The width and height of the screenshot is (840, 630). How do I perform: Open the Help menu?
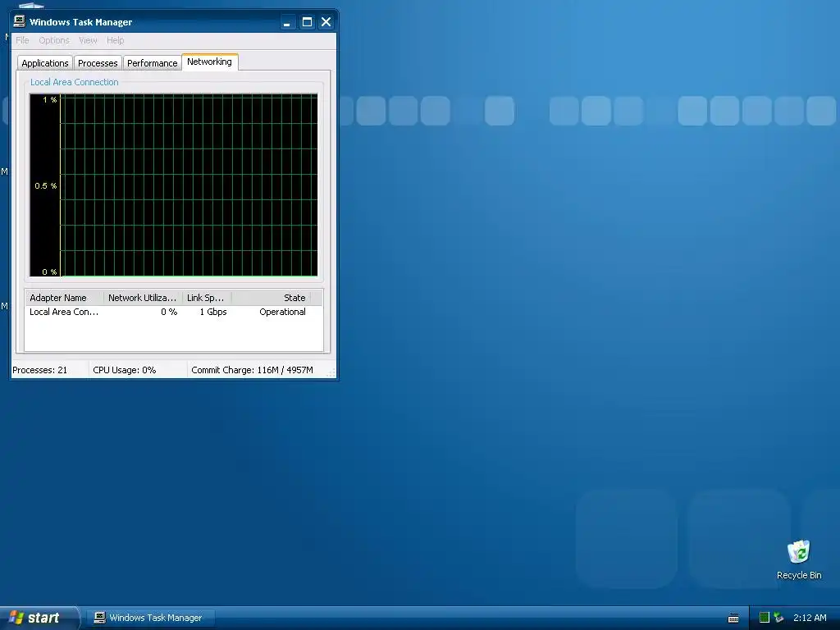[x=115, y=41]
